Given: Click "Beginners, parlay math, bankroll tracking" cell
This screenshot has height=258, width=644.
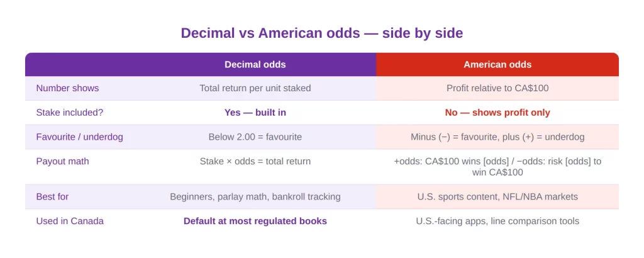Looking at the screenshot, I should pos(255,196).
